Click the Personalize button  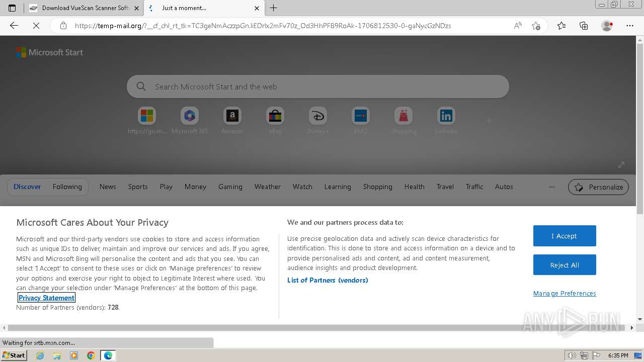[598, 187]
